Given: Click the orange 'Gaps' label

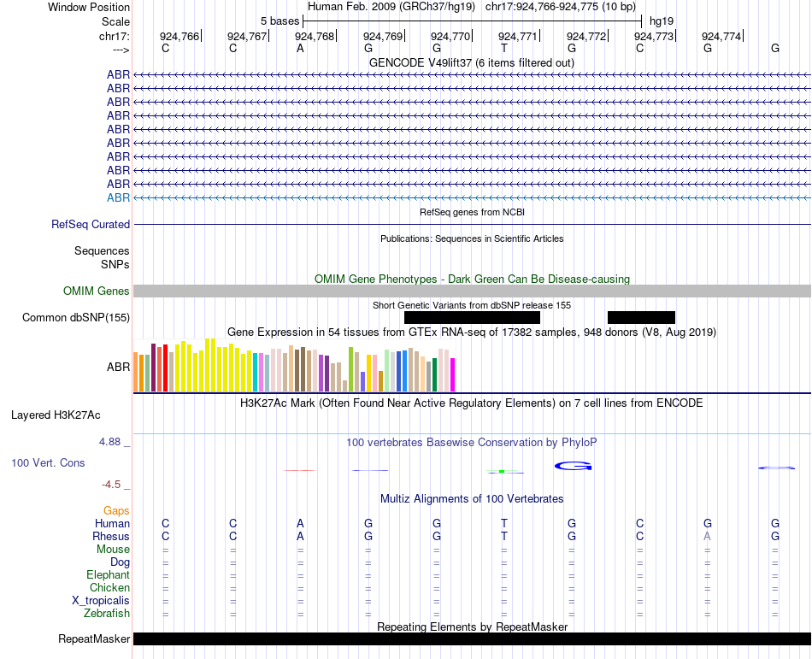Looking at the screenshot, I should (116, 511).
